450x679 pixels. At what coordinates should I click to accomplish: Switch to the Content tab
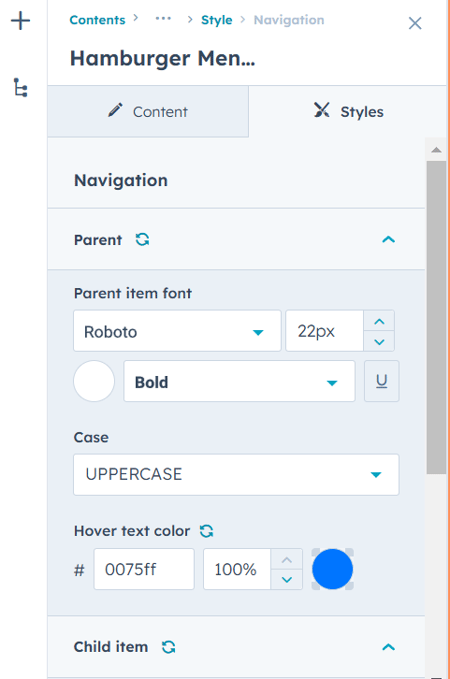pos(148,112)
